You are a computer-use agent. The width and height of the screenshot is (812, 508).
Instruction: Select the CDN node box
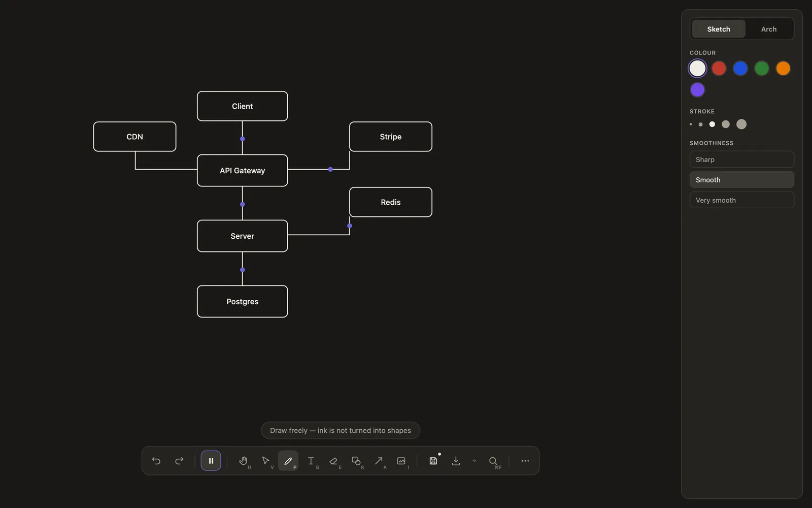point(134,137)
